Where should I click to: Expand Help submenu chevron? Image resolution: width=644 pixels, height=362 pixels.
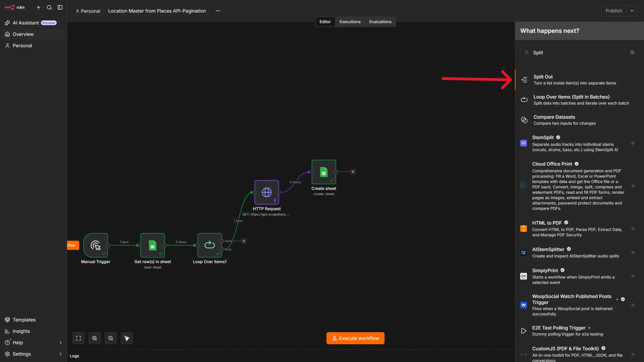pos(60,342)
